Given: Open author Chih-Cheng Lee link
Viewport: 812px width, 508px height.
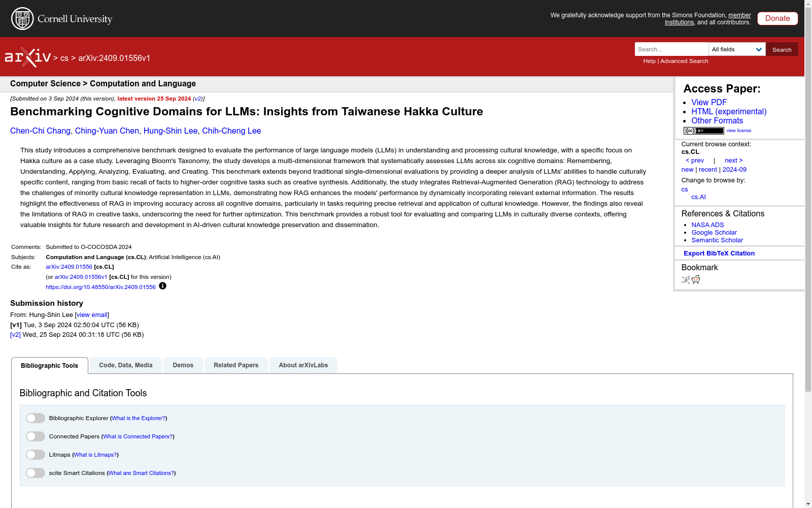Looking at the screenshot, I should [x=231, y=131].
